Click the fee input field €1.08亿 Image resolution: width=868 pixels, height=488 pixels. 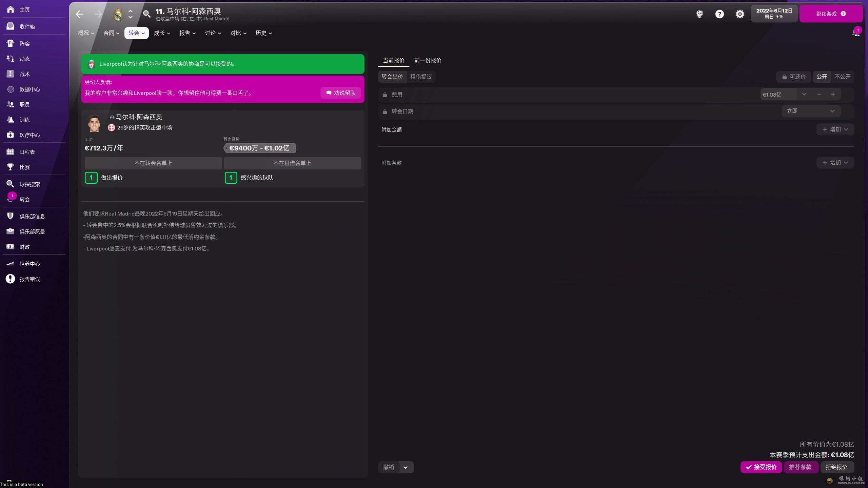778,95
